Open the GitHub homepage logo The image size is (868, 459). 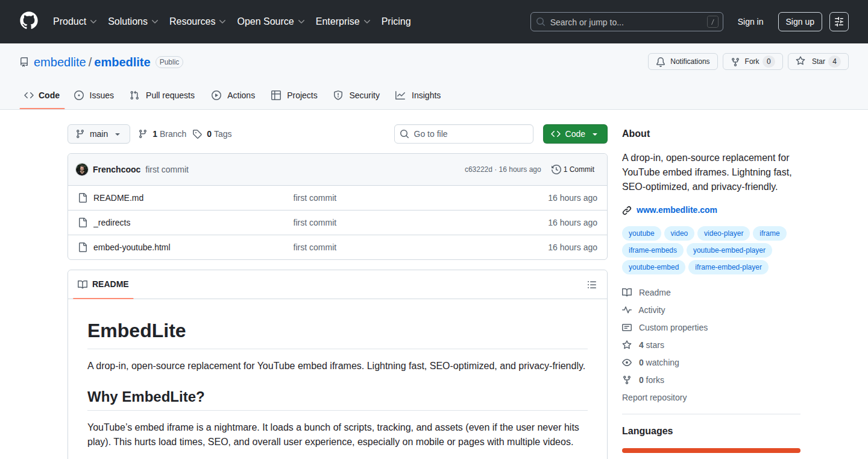click(x=29, y=22)
